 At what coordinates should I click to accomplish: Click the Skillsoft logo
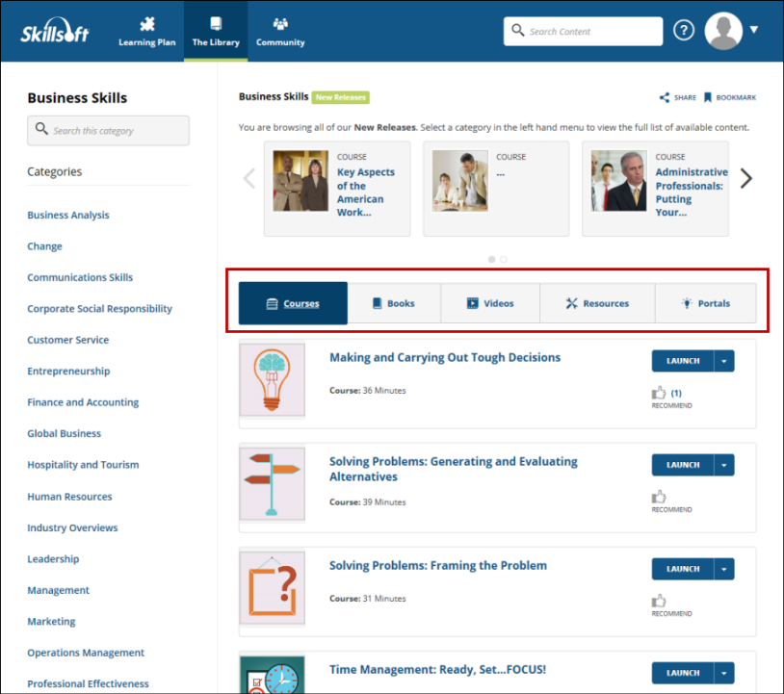point(56,33)
